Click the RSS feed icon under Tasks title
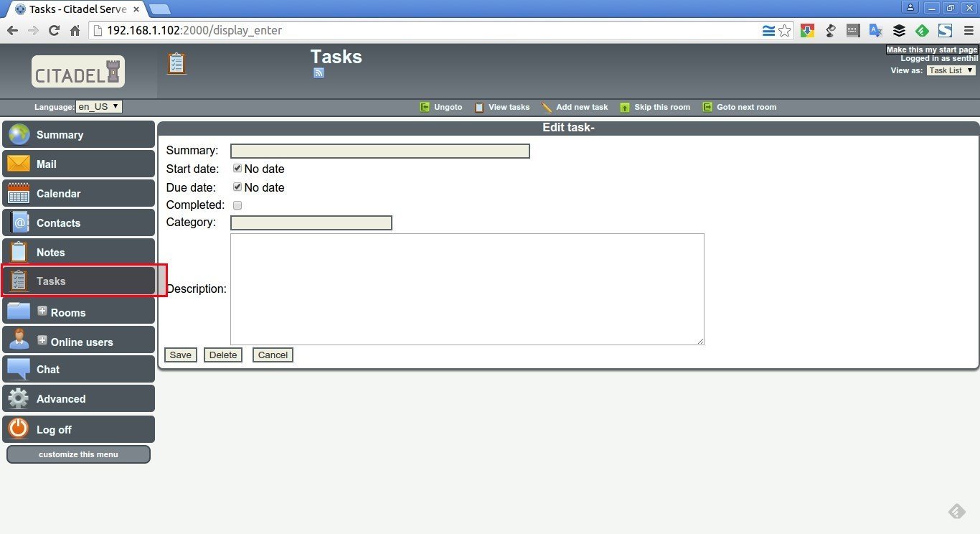The image size is (980, 534). click(319, 73)
